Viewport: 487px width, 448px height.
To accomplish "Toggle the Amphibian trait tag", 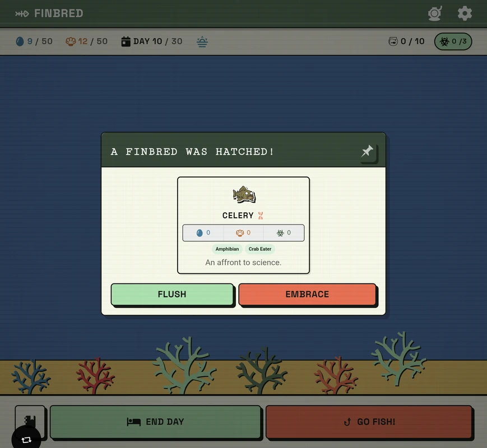I will coord(227,249).
